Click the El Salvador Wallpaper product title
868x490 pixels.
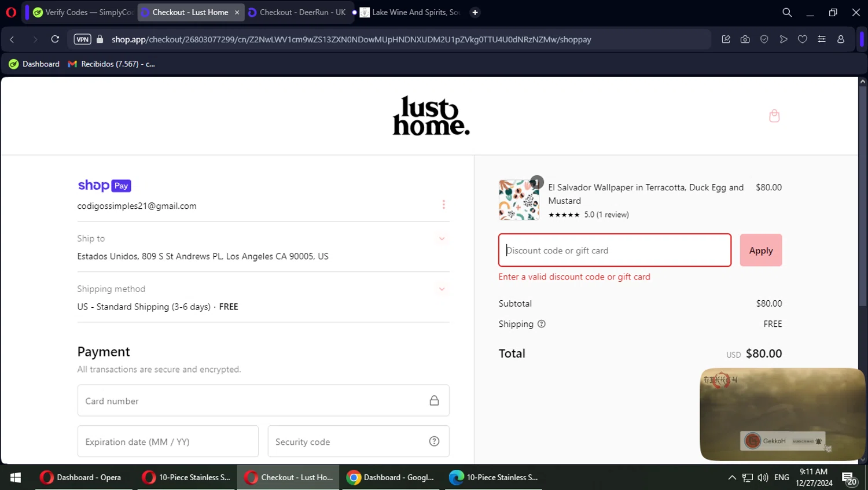click(x=646, y=194)
